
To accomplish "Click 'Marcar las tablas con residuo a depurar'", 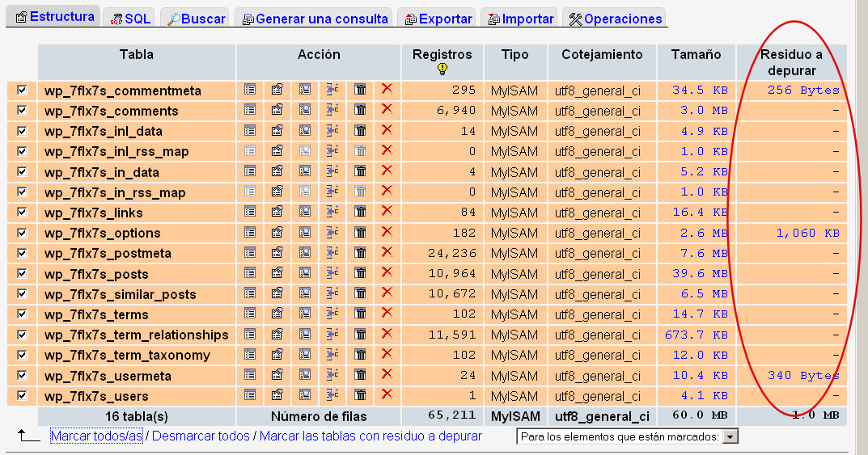I will (370, 436).
